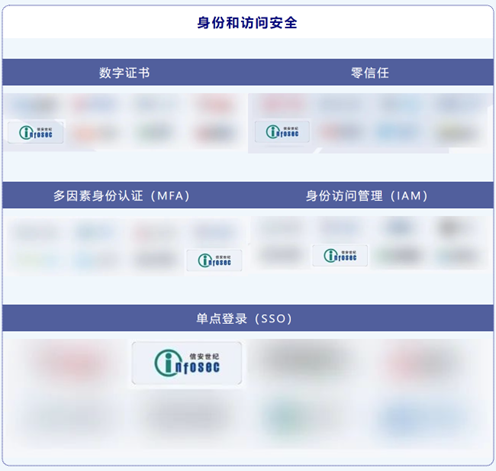This screenshot has width=496, height=471.
Task: Click the blurred red logo at SSO top right
Action: coord(422,362)
